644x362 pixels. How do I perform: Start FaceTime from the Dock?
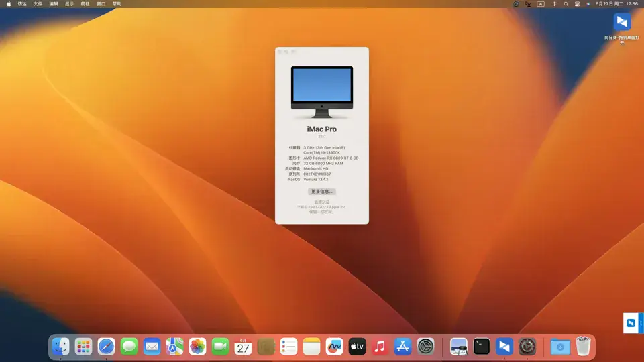click(220, 347)
